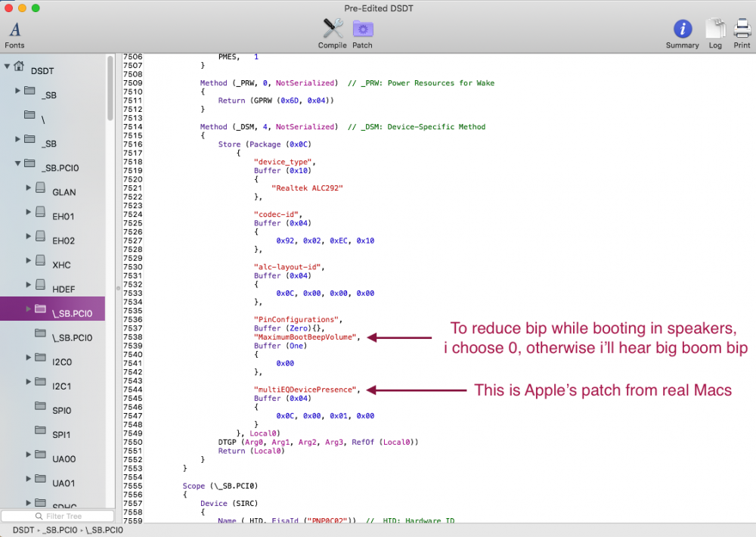Click the EH01 device icon
Viewport: 756px width, 537px height.
[x=41, y=211]
